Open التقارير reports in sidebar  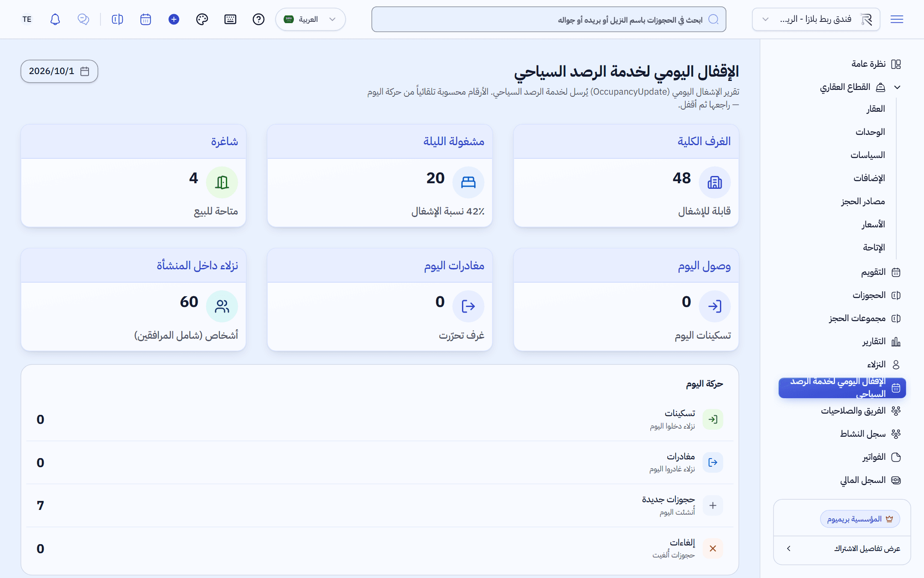click(881, 342)
